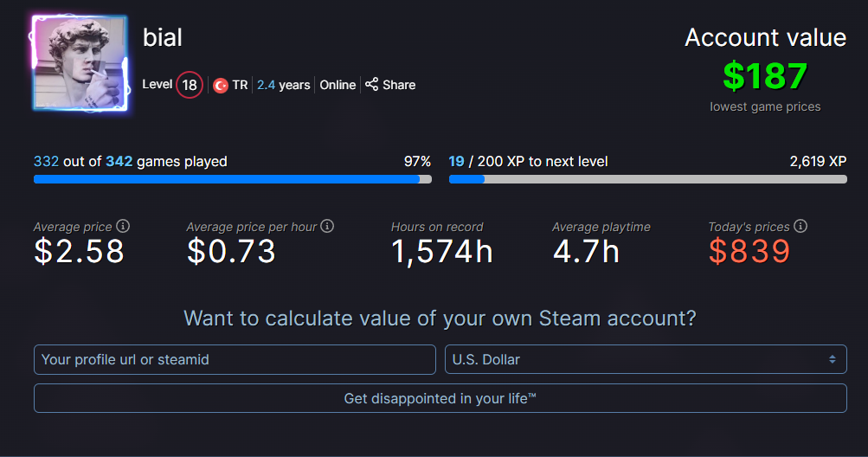Click the share icon beside Share
868x457 pixels.
pos(371,85)
